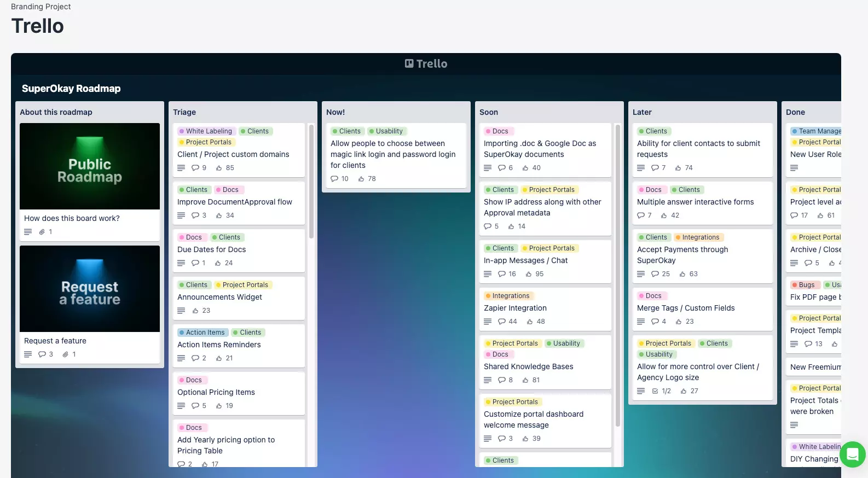Click the yellow Project Portals label on custom domains card
Screen dimensions: 868x478
(x=206, y=142)
